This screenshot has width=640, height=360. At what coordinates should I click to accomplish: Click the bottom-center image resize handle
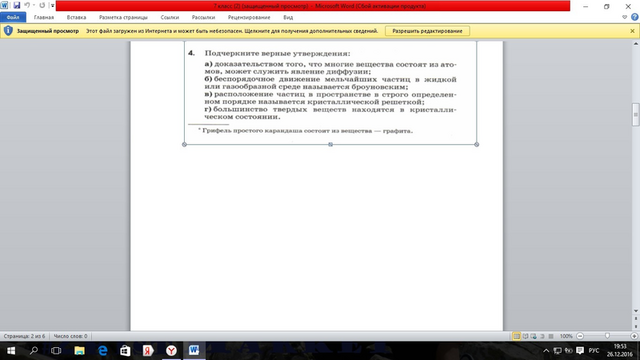(331, 144)
